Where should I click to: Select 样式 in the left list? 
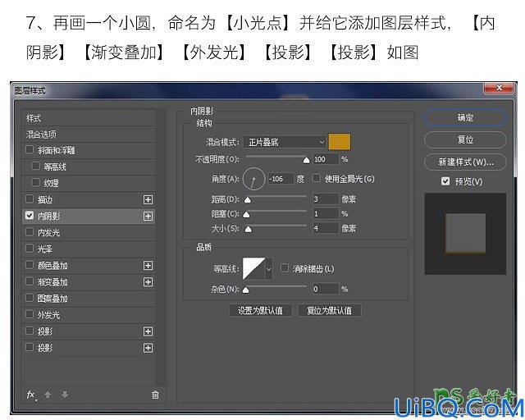[89, 118]
